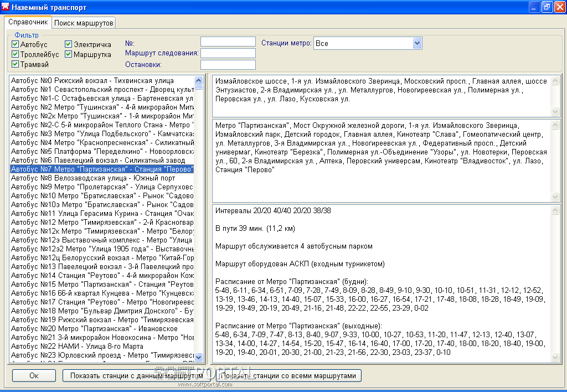Image resolution: width=567 pixels, height=392 pixels.
Task: Select Автобус №9 Метро "Пролетарская" route
Action: click(102, 187)
